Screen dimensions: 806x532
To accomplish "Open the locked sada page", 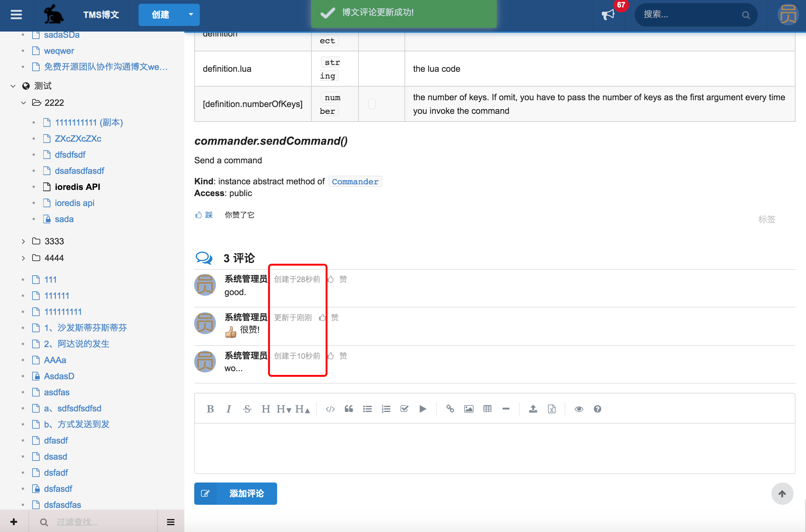I will (64, 219).
